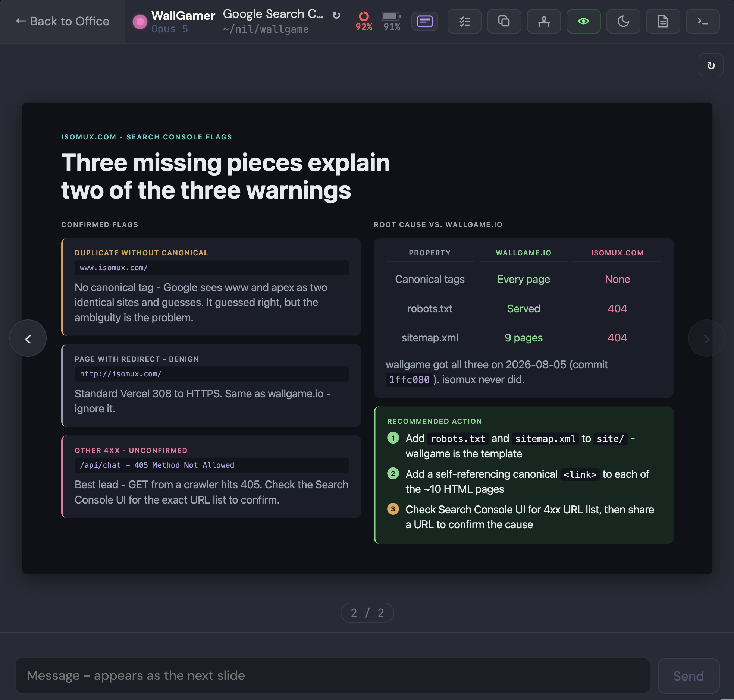Image resolution: width=734 pixels, height=700 pixels.
Task: Click the <link> code snippet in step 2
Action: point(580,474)
